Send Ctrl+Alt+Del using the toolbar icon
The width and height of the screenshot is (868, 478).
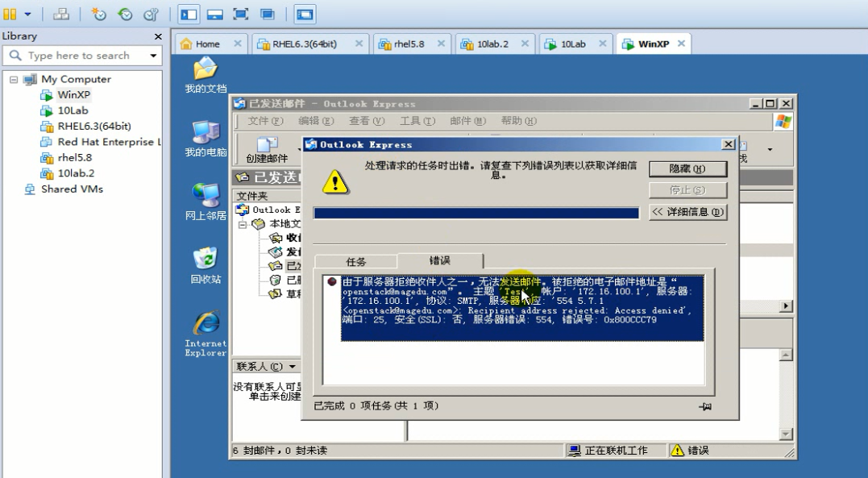click(x=61, y=14)
